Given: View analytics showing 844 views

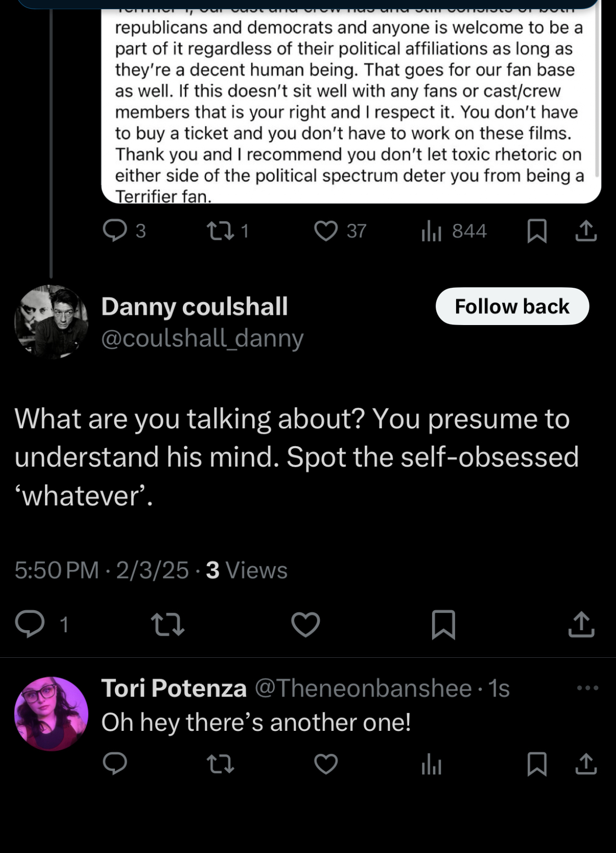Looking at the screenshot, I should coord(432,231).
